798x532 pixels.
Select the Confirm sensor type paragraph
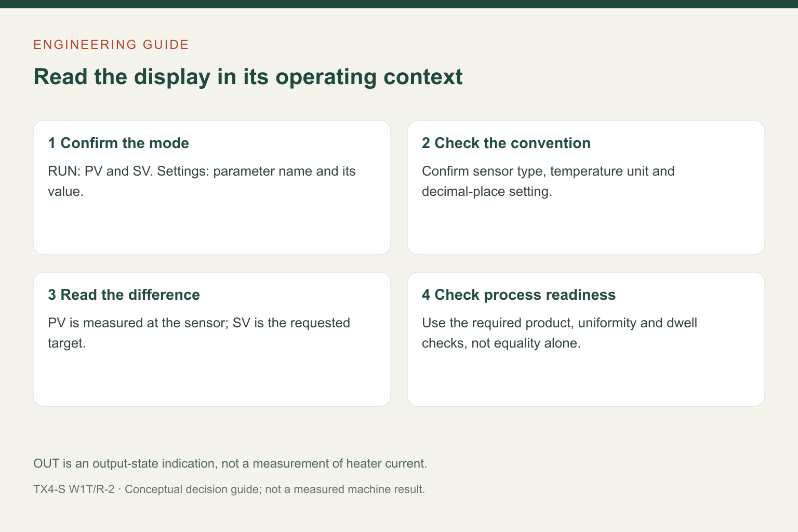(548, 181)
